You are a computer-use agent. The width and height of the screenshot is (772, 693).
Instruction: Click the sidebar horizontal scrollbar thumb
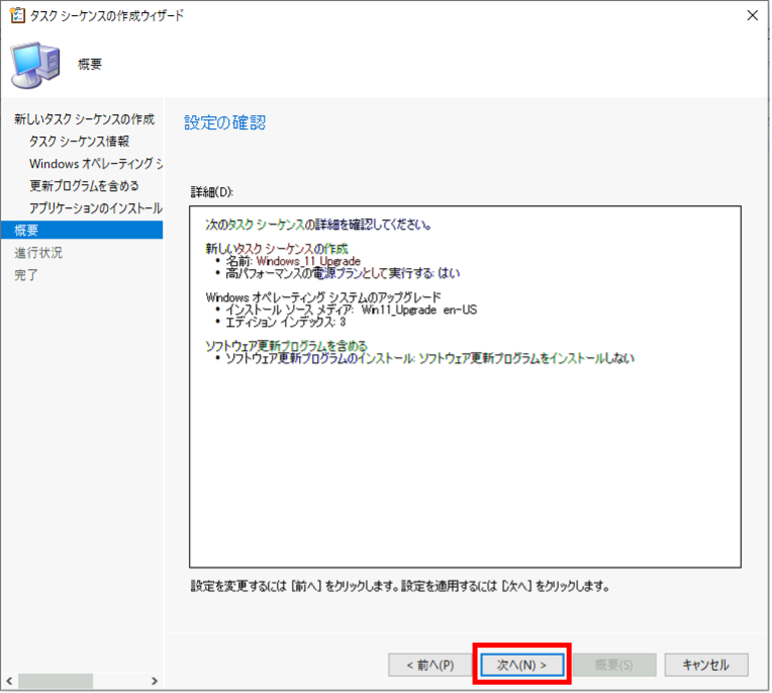click(55, 681)
